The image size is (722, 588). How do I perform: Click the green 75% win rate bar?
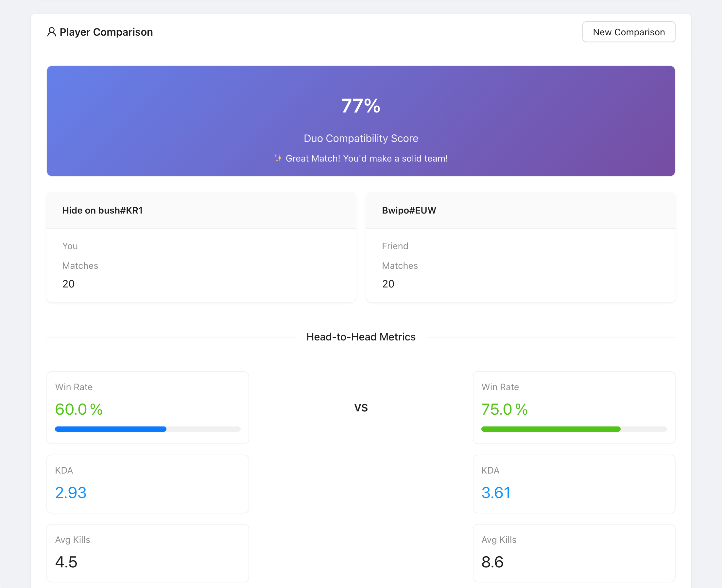[551, 429]
